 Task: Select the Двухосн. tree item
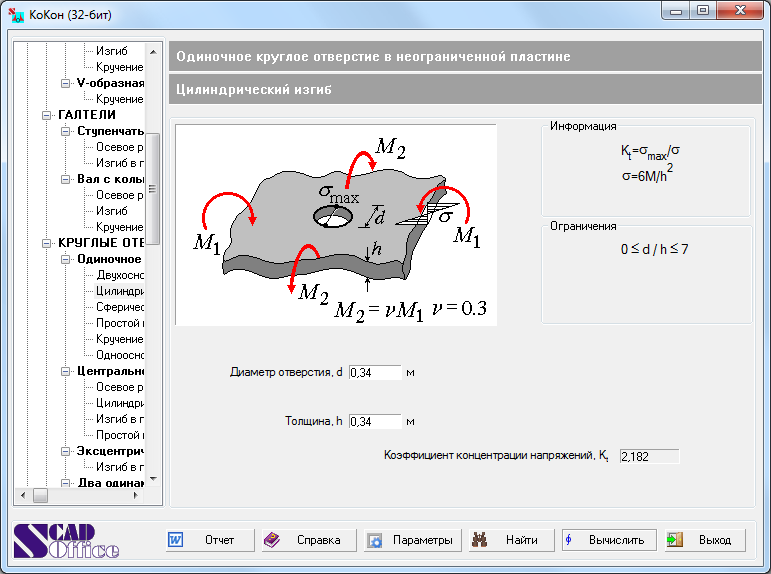click(x=120, y=275)
